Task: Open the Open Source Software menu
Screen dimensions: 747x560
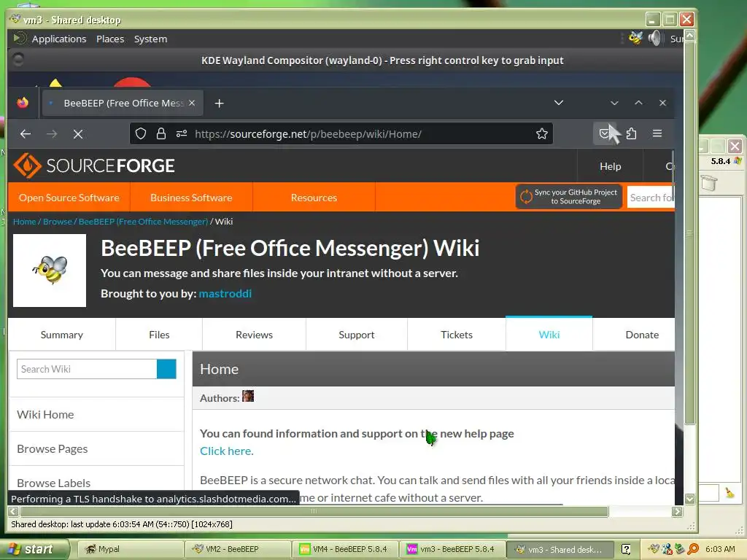Action: (69, 198)
